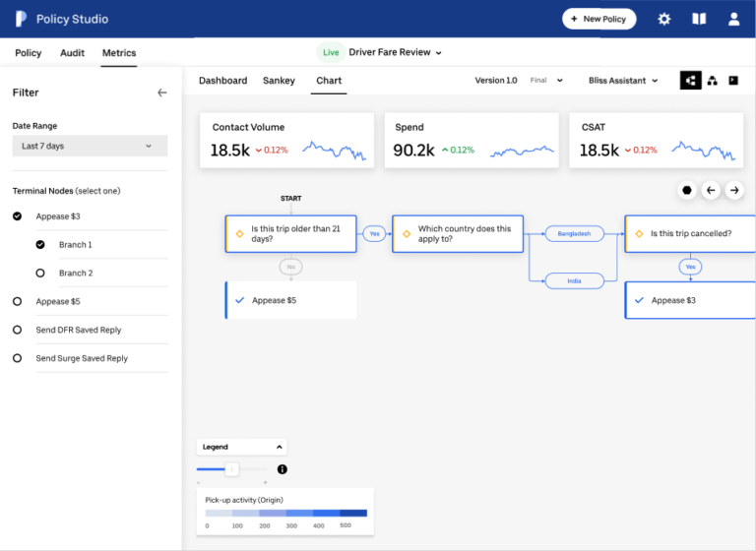
Task: Open the Last 7 days date dropdown
Action: coord(90,146)
